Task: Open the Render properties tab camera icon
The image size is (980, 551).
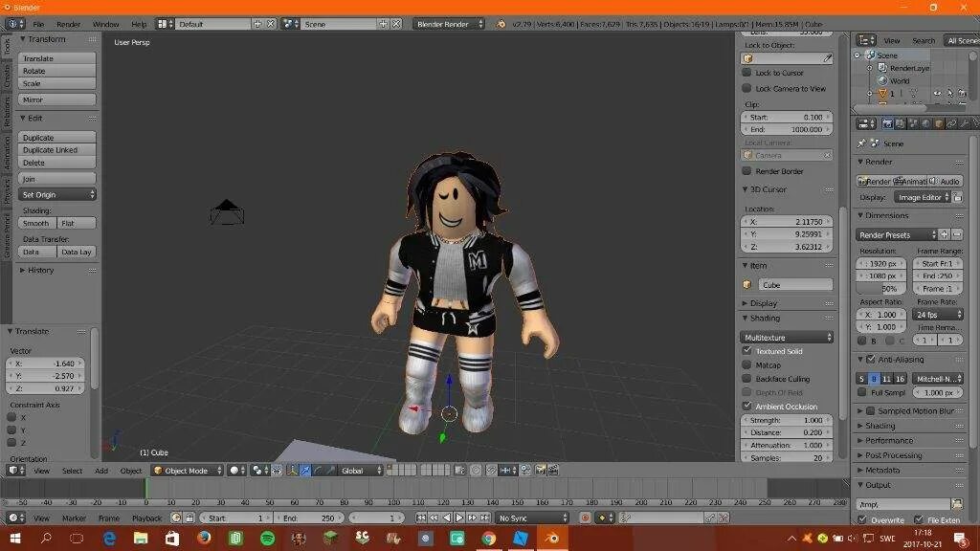Action: [887, 123]
